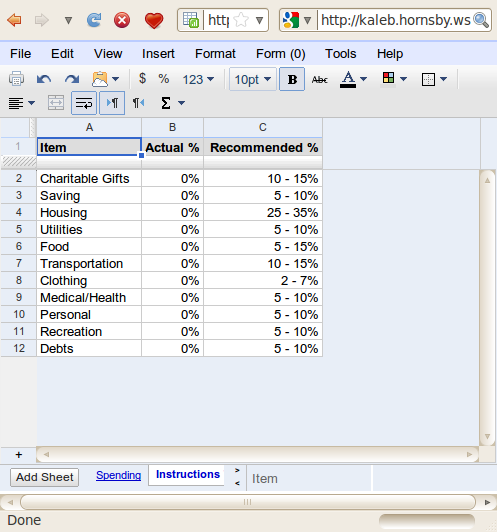
Task: Expand the paste options dropdown arrow
Action: pos(115,79)
